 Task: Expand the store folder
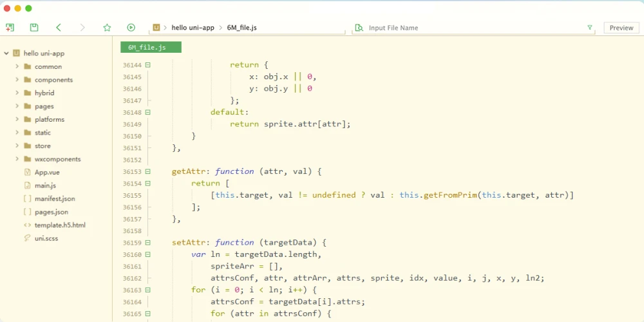pos(17,146)
